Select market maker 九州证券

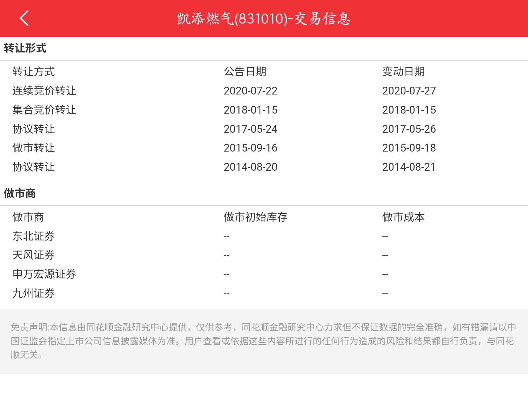(x=34, y=293)
